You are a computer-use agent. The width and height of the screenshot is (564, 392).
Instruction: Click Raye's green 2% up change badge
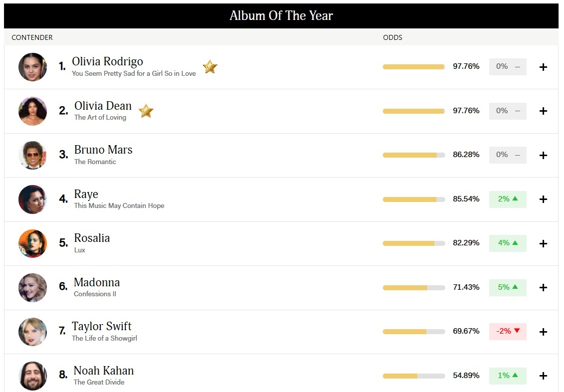[508, 199]
